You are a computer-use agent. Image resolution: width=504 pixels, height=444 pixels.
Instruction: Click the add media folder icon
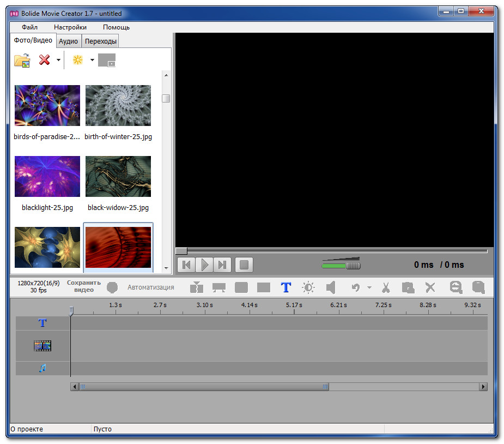(x=22, y=61)
